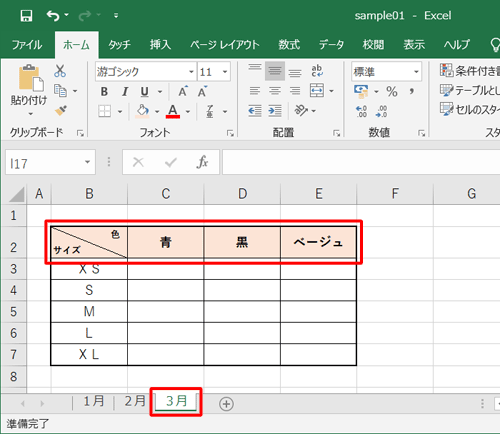Open Font group dialog launcher

230,133
